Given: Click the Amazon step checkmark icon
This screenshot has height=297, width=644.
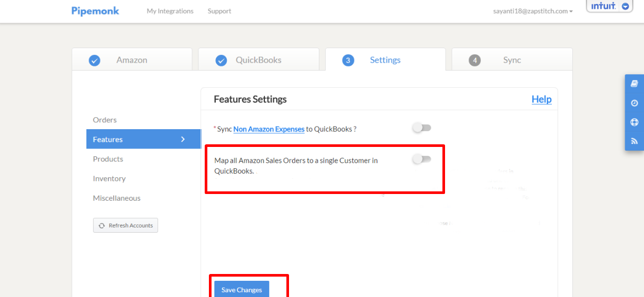Looking at the screenshot, I should pos(94,61).
